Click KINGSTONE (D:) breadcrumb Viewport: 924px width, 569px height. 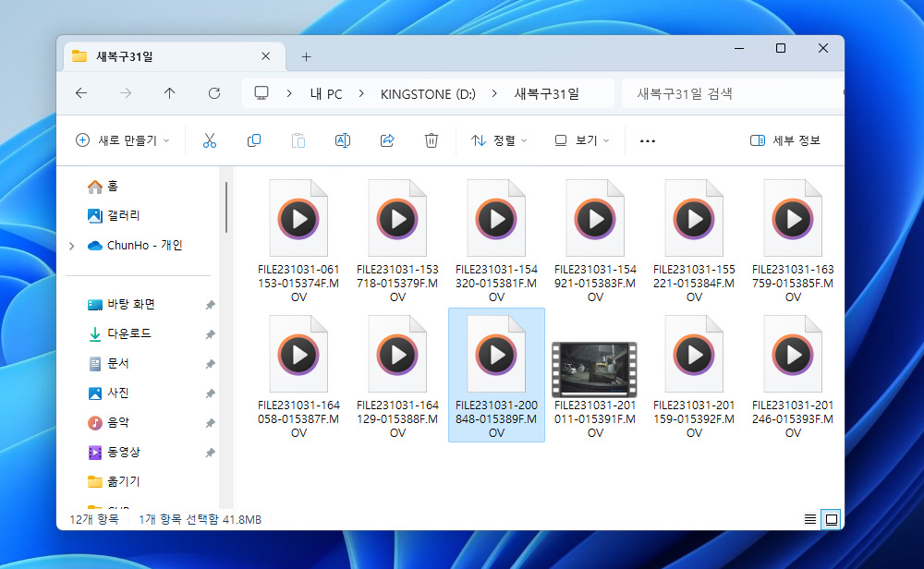click(x=428, y=93)
